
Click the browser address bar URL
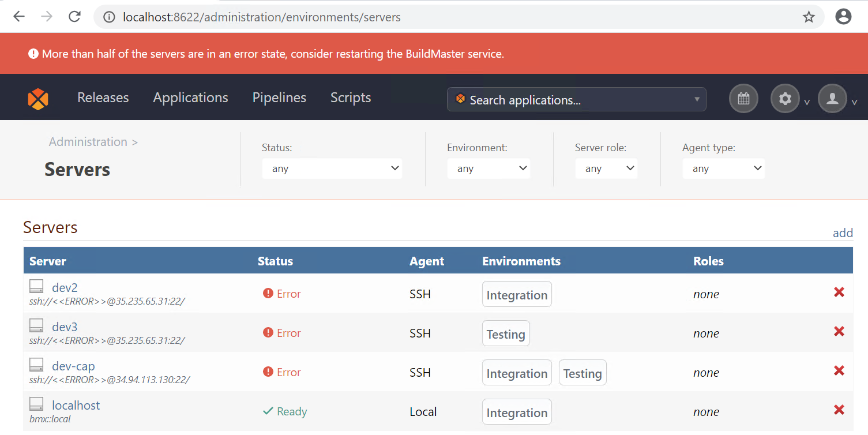click(x=261, y=17)
